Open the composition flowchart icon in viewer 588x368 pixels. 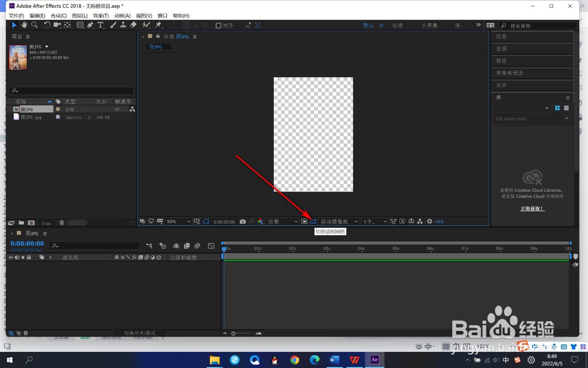point(420,222)
